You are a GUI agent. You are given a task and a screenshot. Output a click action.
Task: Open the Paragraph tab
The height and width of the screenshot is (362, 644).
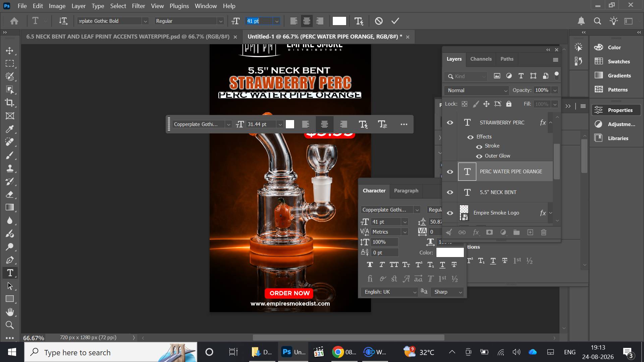pyautogui.click(x=406, y=191)
